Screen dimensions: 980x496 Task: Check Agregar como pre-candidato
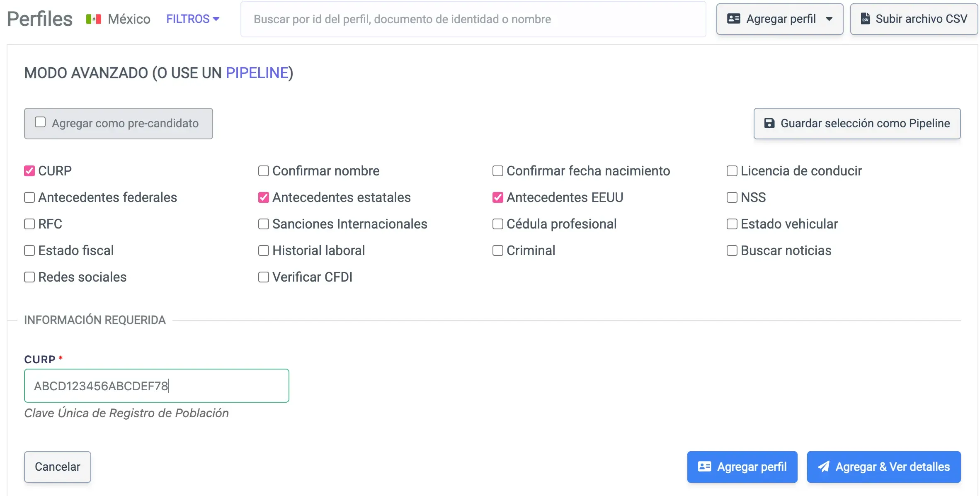(40, 121)
